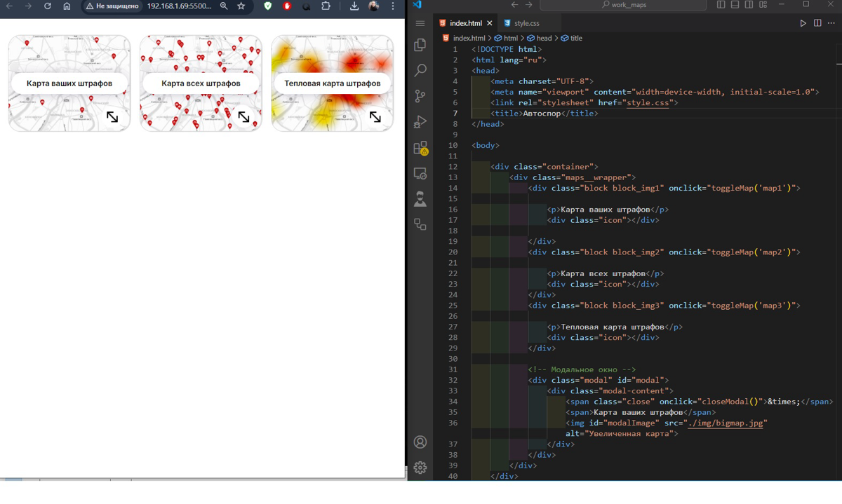Click the html breadcrumb segment
The width and height of the screenshot is (842, 504).
click(x=506, y=38)
